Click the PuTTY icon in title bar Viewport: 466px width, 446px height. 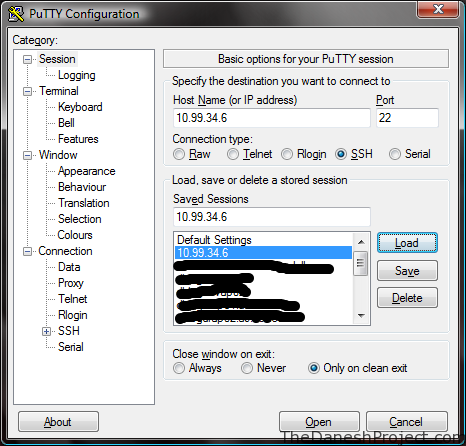pyautogui.click(x=16, y=14)
